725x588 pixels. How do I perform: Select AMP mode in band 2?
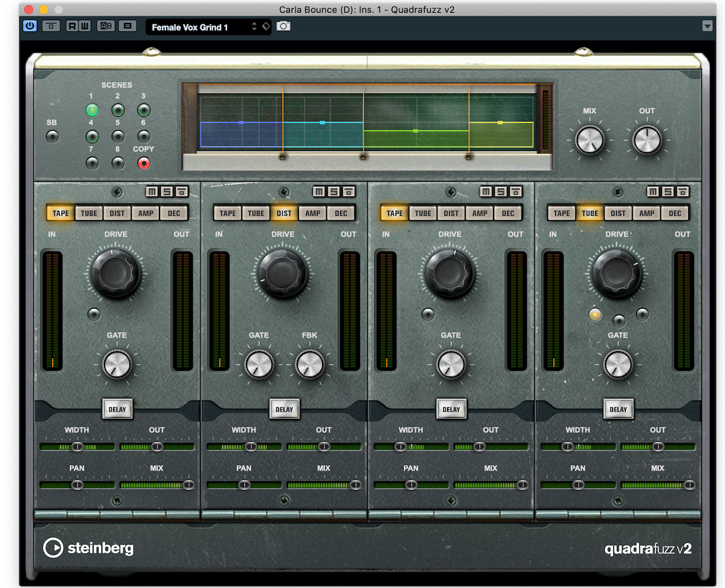[313, 213]
